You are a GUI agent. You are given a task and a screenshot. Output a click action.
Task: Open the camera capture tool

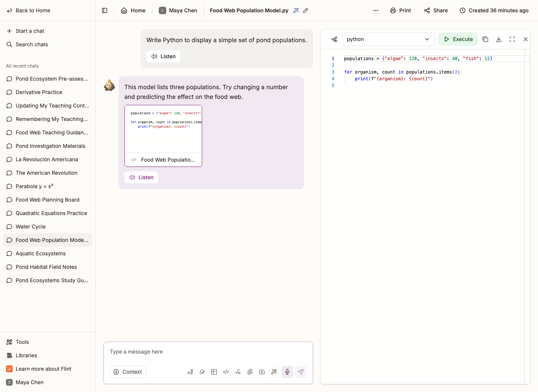point(262,372)
